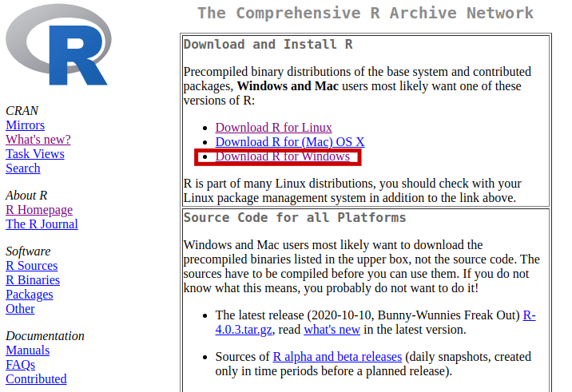Visit the R Homepage link
Viewport: 572px width, 392px height.
(38, 210)
